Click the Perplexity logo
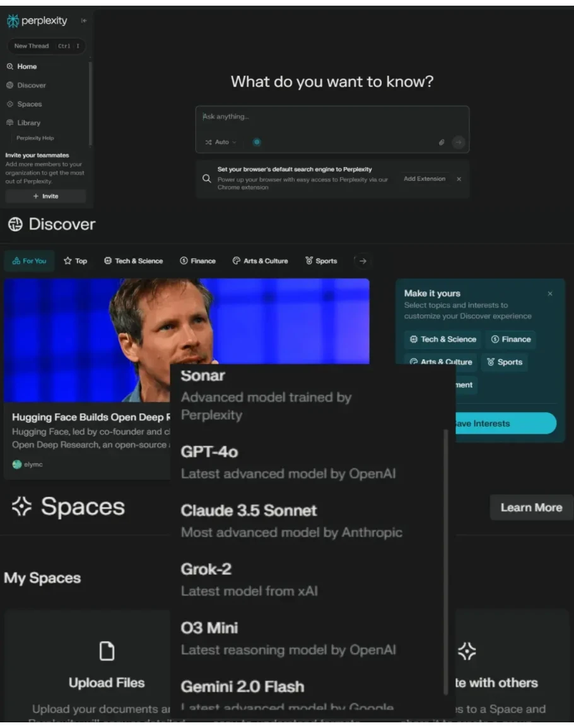 point(37,21)
